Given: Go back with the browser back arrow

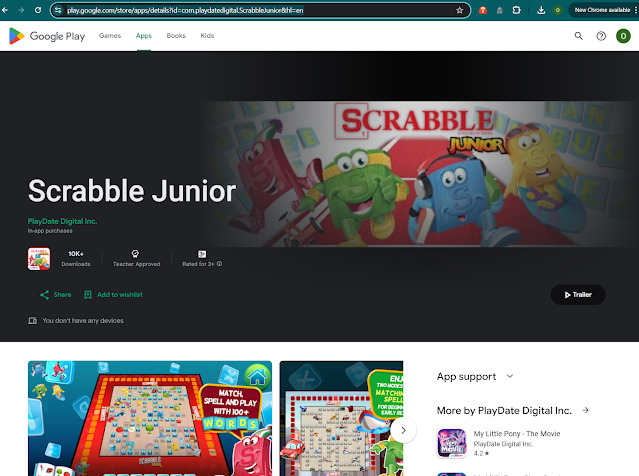Looking at the screenshot, I should pos(5,10).
